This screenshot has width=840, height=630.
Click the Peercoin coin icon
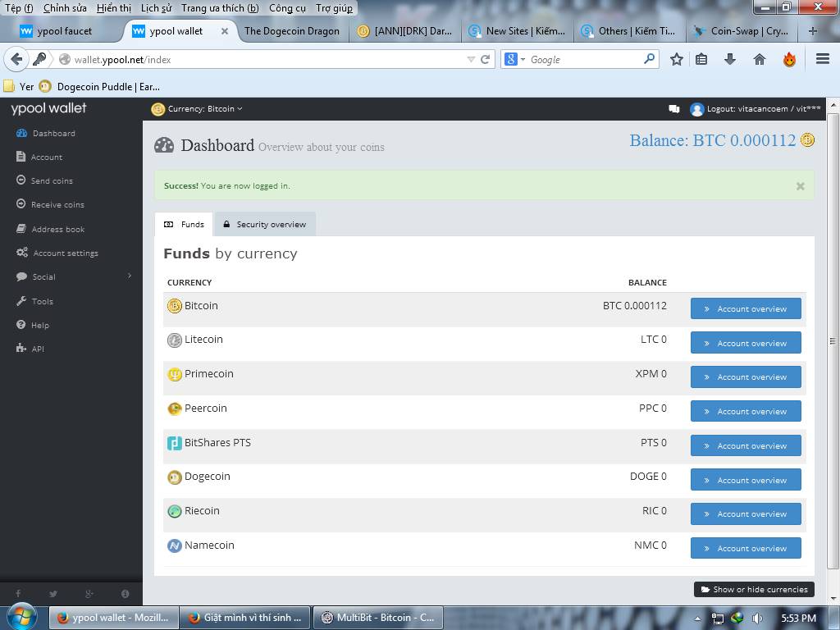(175, 409)
